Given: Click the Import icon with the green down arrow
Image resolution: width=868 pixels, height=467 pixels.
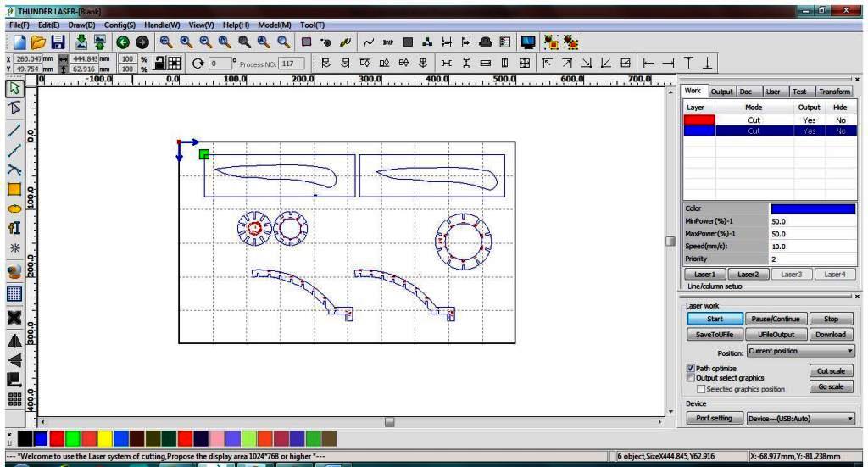Looking at the screenshot, I should 81,42.
